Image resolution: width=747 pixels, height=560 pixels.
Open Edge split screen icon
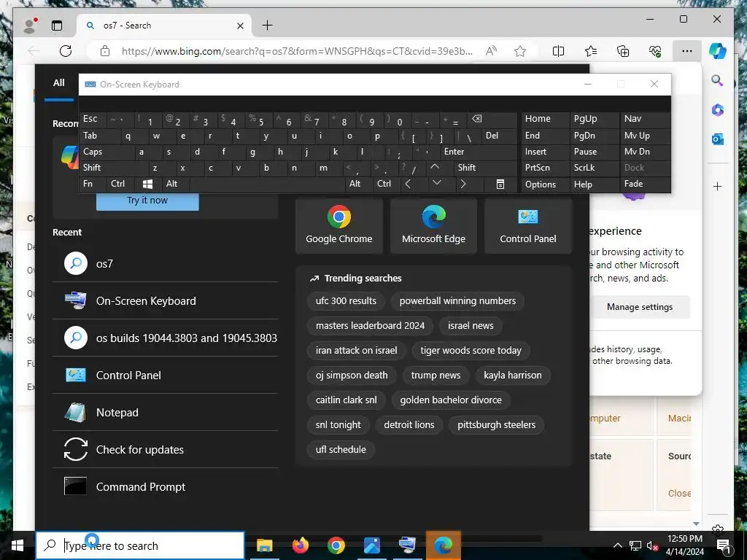(558, 51)
